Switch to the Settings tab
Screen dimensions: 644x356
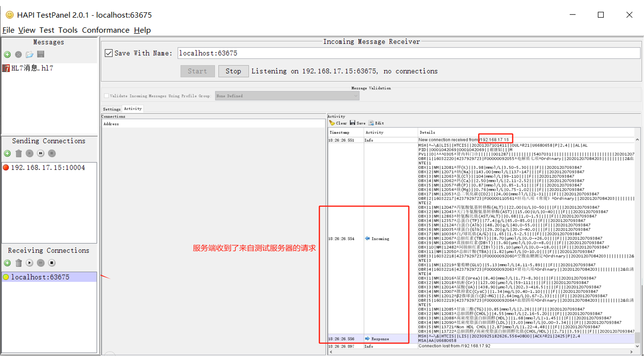[112, 109]
